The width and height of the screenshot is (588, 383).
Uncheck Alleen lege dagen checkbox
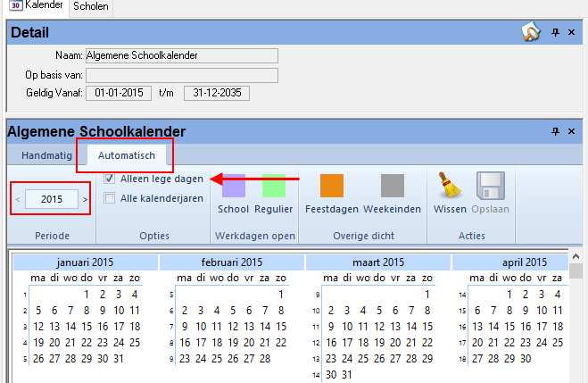click(110, 179)
